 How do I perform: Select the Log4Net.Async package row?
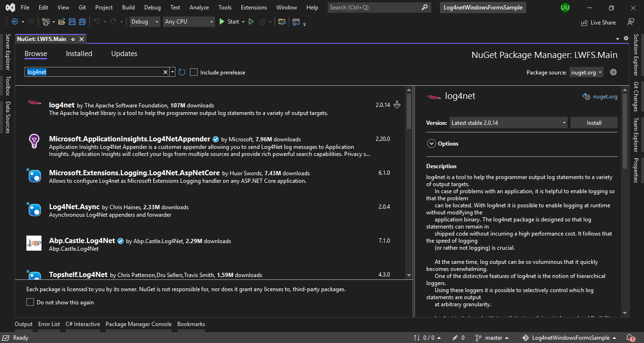click(x=210, y=211)
